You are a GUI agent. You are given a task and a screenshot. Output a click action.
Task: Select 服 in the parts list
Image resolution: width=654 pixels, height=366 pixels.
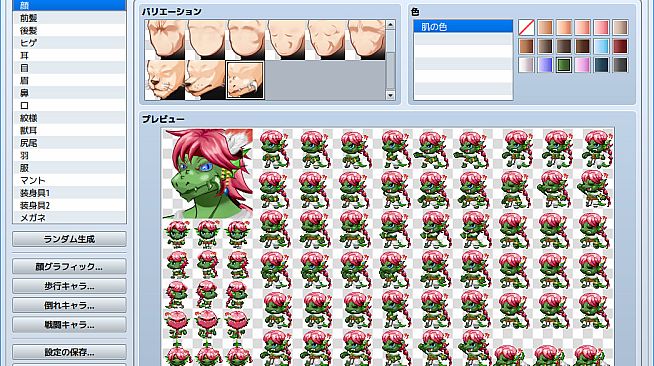click(x=69, y=168)
